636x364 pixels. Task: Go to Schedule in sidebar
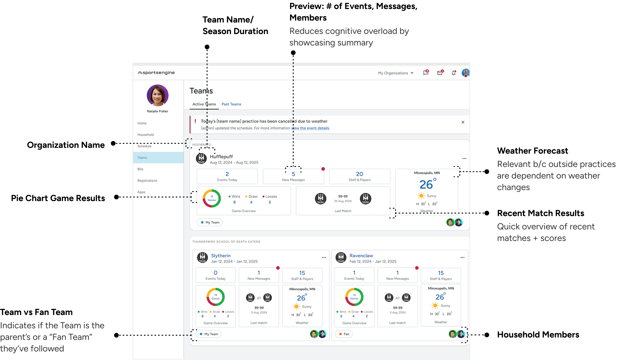(144, 146)
